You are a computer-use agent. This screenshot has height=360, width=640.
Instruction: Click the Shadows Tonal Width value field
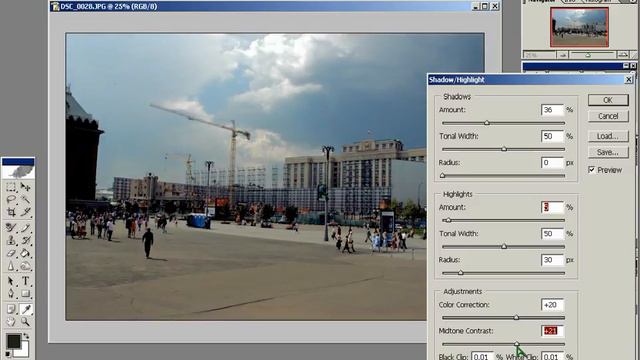552,136
